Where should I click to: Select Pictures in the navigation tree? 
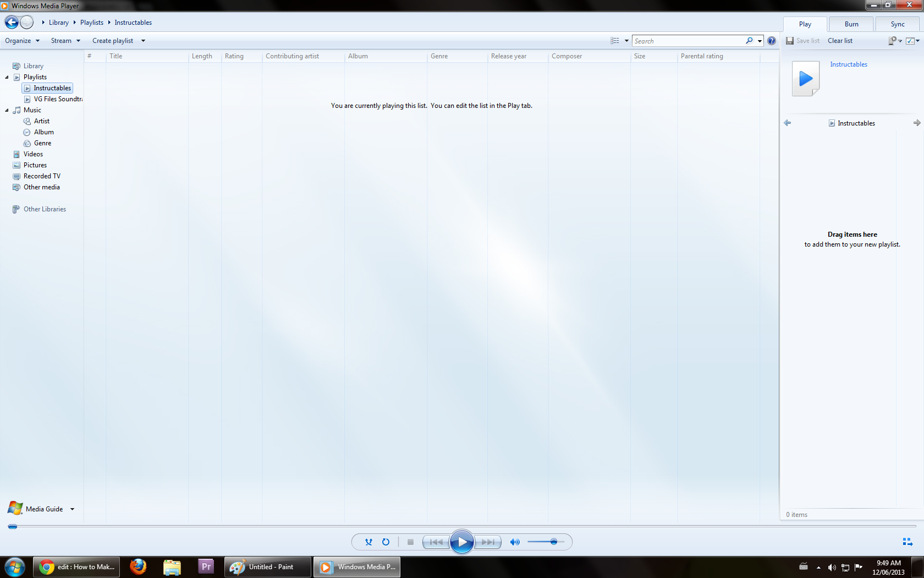pyautogui.click(x=30, y=165)
